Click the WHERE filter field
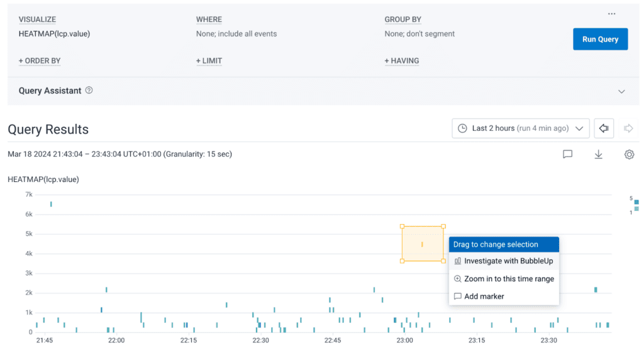Viewport: 644px width, 353px height. [236, 34]
